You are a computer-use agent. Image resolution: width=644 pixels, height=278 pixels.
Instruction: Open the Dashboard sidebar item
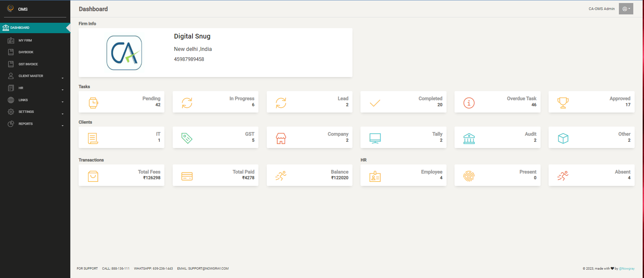tap(35, 28)
